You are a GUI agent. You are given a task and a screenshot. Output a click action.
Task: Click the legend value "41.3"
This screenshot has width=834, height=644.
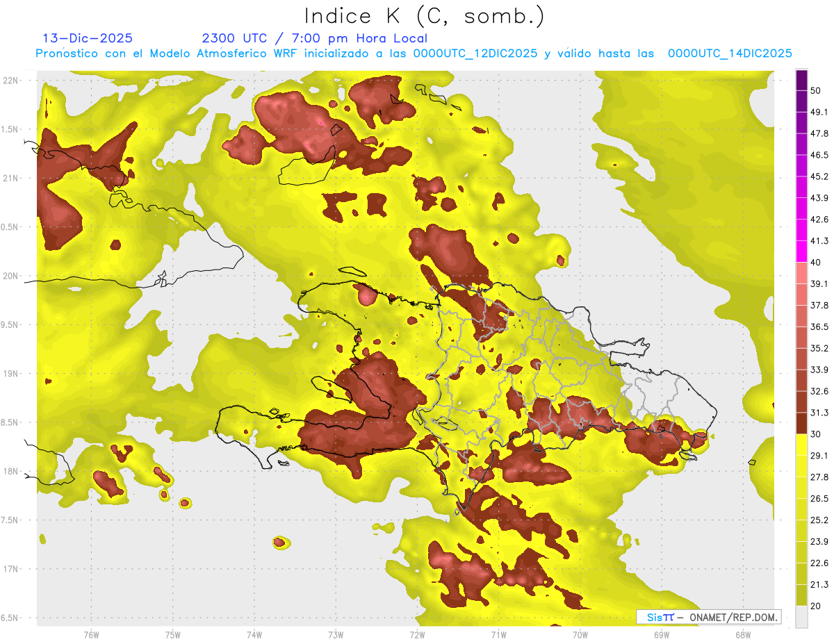[x=819, y=241]
